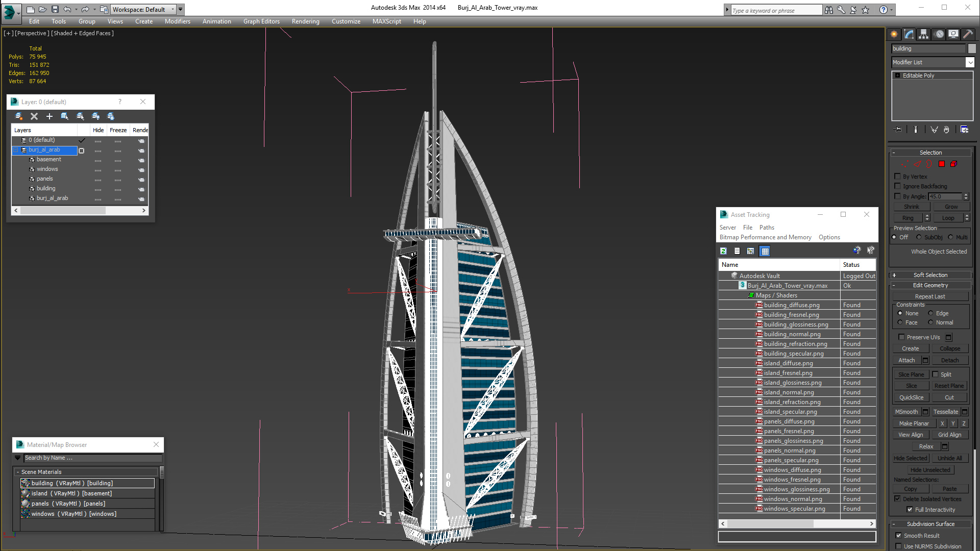This screenshot has width=980, height=551.
Task: Switch Asset Tracking to table view icon
Action: [x=765, y=251]
